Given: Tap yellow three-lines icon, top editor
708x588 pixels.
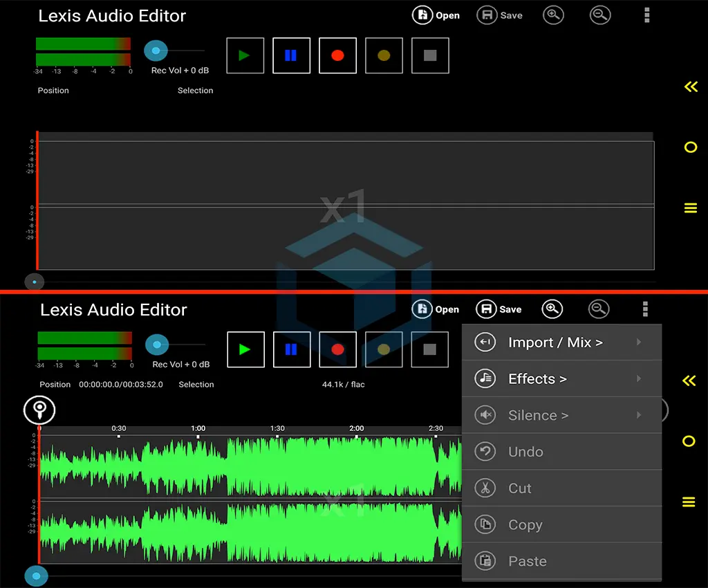Looking at the screenshot, I should (x=691, y=208).
